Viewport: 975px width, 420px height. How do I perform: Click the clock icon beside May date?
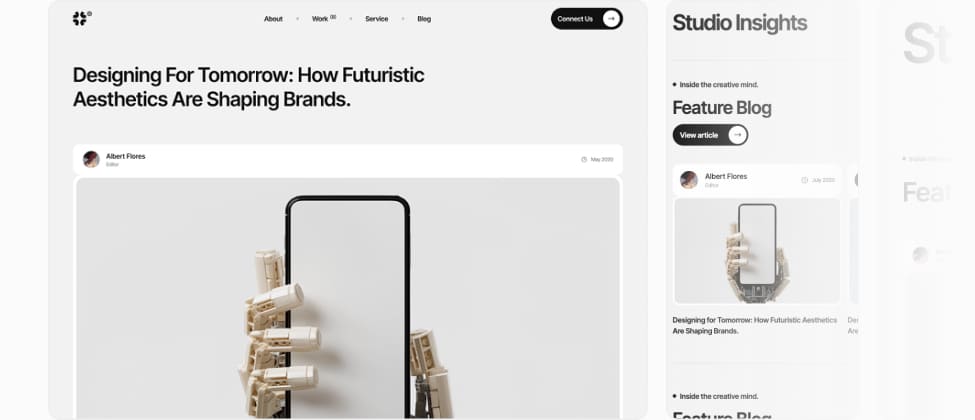tap(584, 159)
